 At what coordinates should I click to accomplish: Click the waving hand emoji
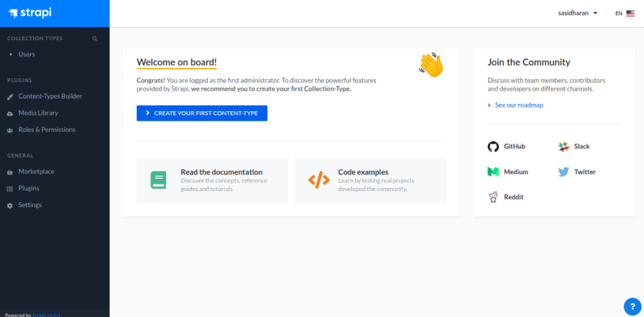(431, 65)
